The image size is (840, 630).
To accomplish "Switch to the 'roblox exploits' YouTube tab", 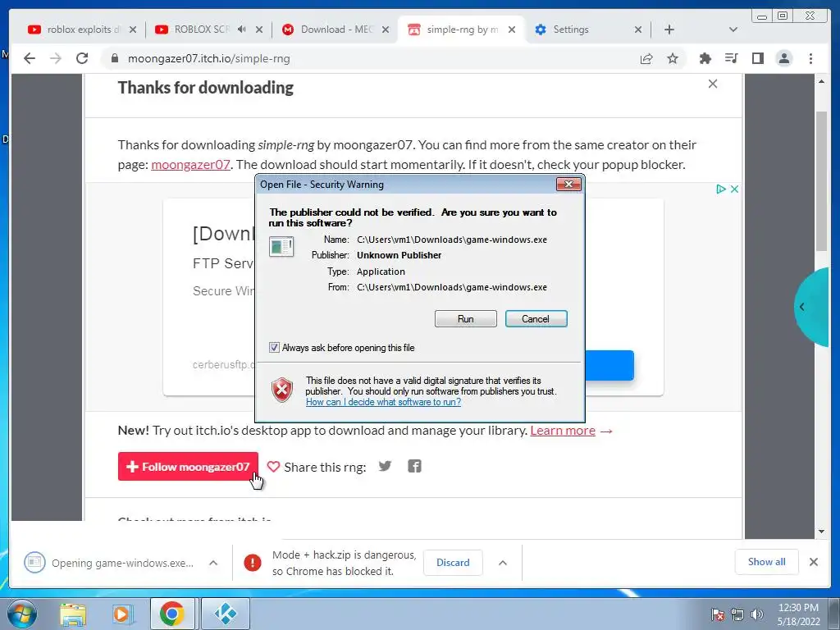I will 80,30.
